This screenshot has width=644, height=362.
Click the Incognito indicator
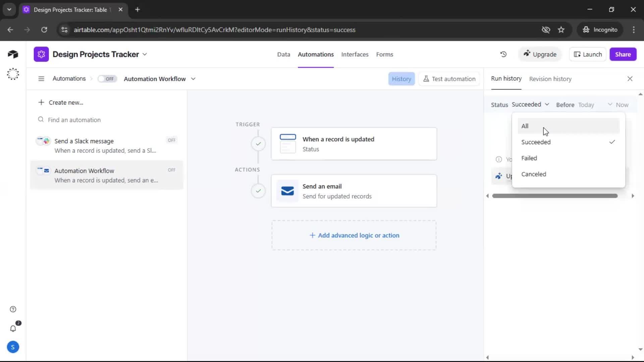click(600, 30)
